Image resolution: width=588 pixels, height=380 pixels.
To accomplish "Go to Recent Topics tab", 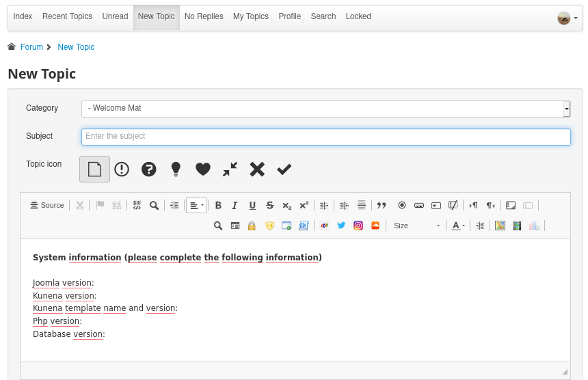I will 67,16.
